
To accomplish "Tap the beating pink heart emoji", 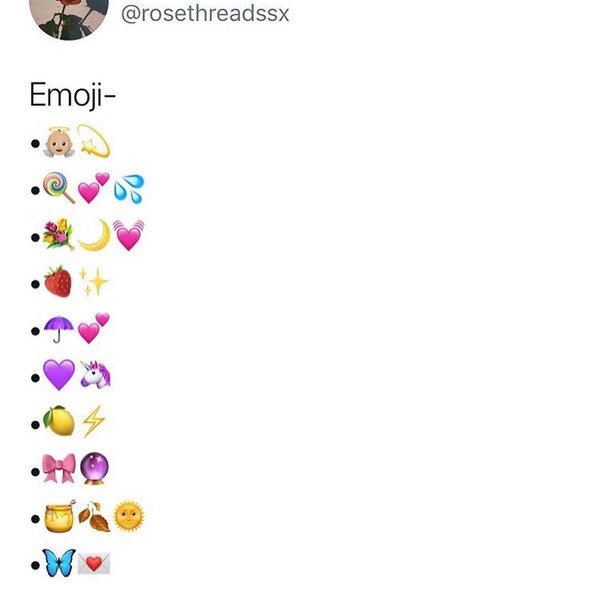I will [128, 235].
